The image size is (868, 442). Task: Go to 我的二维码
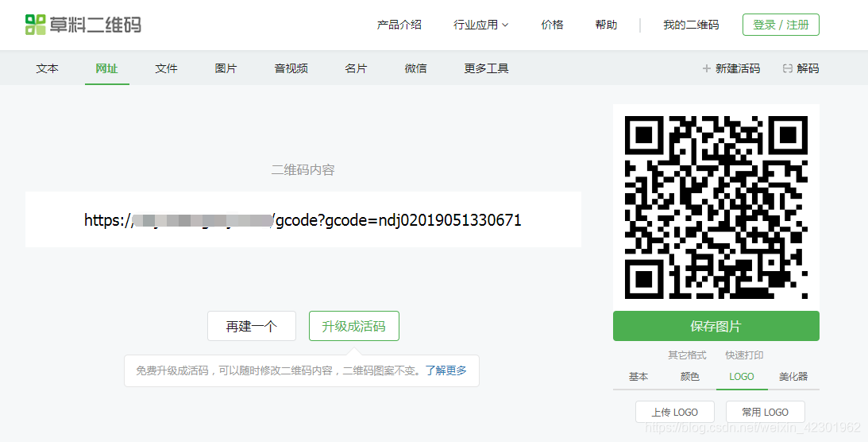tap(691, 25)
